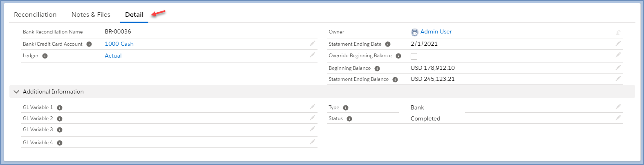The height and width of the screenshot is (165, 644).
Task: Open the Notes & Files tab
Action: tap(91, 15)
